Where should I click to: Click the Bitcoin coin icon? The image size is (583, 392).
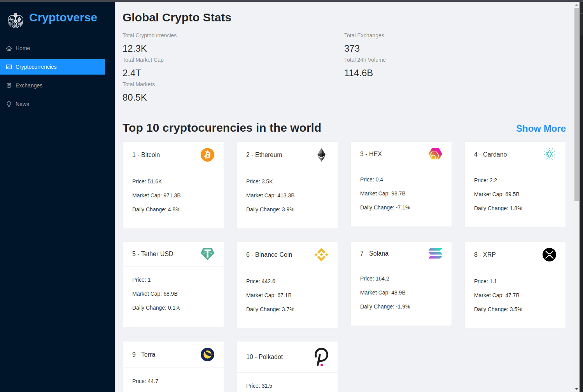tap(207, 155)
